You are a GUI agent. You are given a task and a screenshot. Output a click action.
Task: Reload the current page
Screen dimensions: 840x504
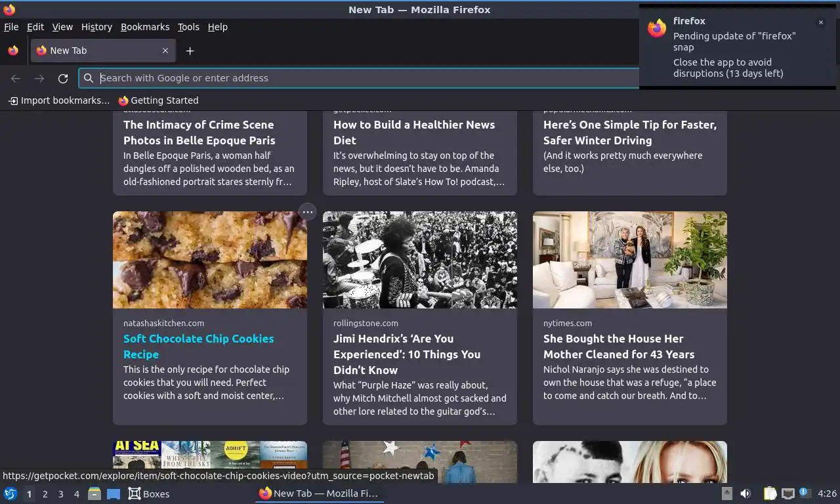63,78
